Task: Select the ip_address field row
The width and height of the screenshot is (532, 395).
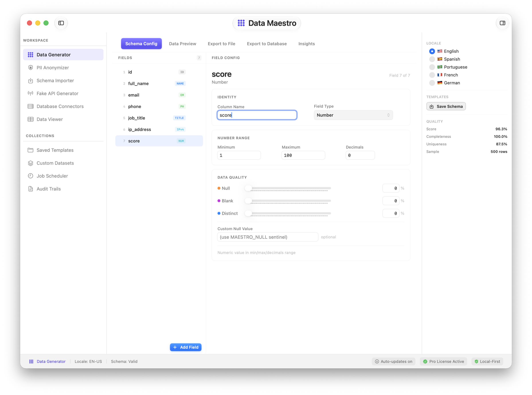Action: [159, 129]
